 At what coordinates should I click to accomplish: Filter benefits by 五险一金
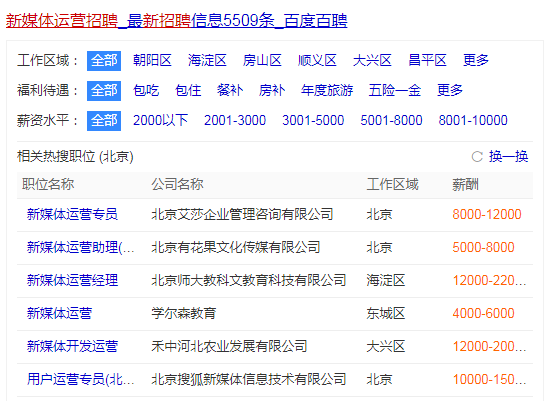tap(395, 91)
